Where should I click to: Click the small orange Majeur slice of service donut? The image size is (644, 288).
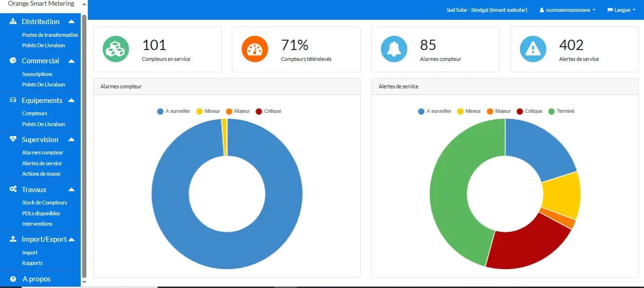[x=558, y=219]
